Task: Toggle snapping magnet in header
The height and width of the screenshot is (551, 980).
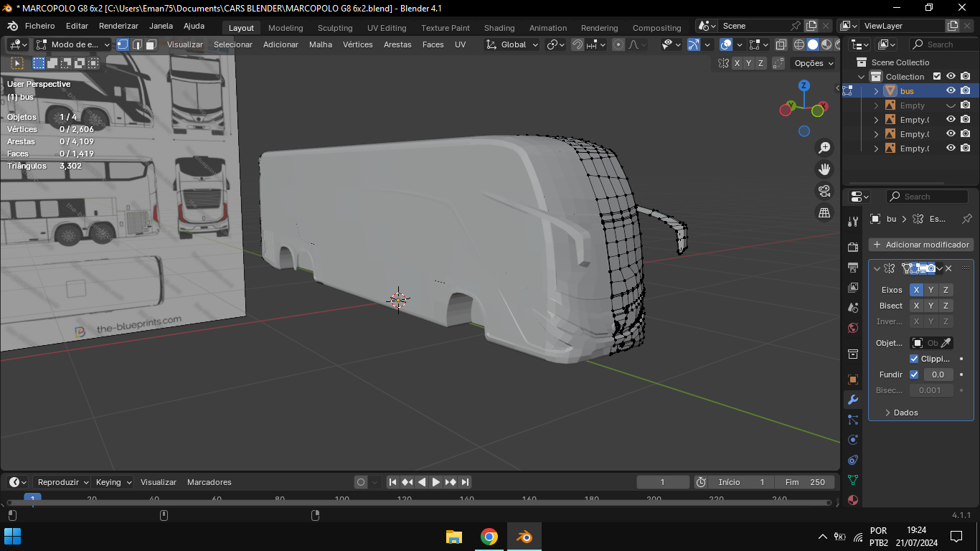Action: click(578, 44)
